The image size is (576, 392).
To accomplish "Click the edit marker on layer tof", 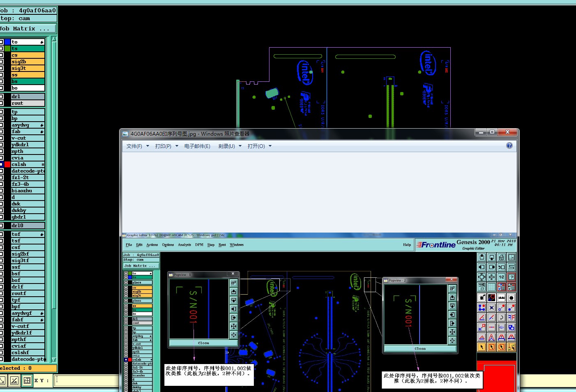I will 42,234.
